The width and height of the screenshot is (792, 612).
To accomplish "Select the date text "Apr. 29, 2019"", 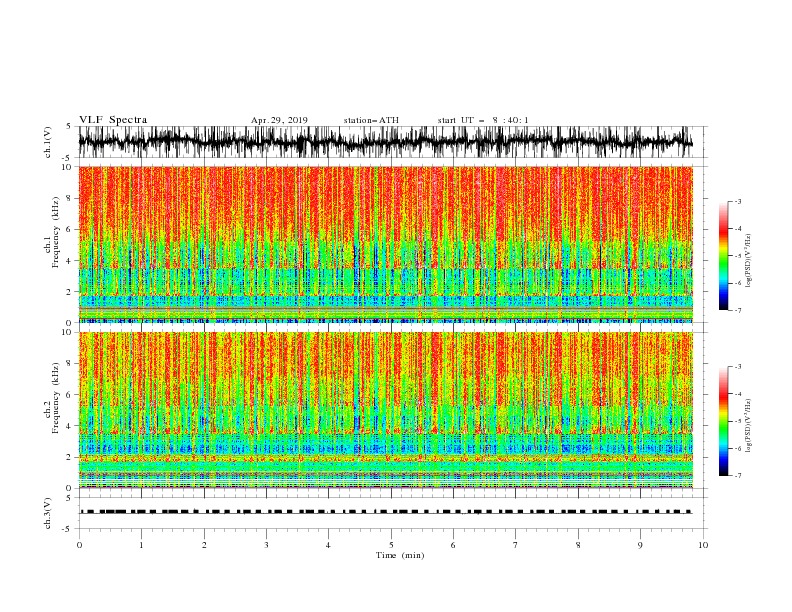I will click(x=279, y=120).
